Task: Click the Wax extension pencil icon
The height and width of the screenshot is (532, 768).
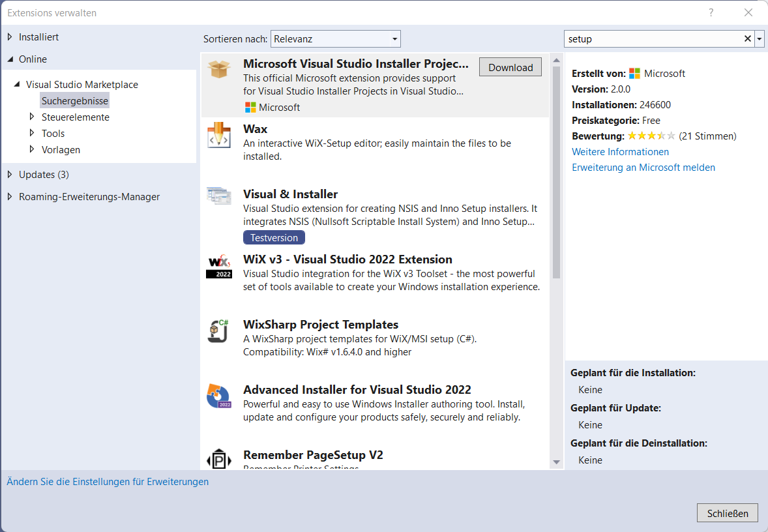Action: (x=219, y=135)
